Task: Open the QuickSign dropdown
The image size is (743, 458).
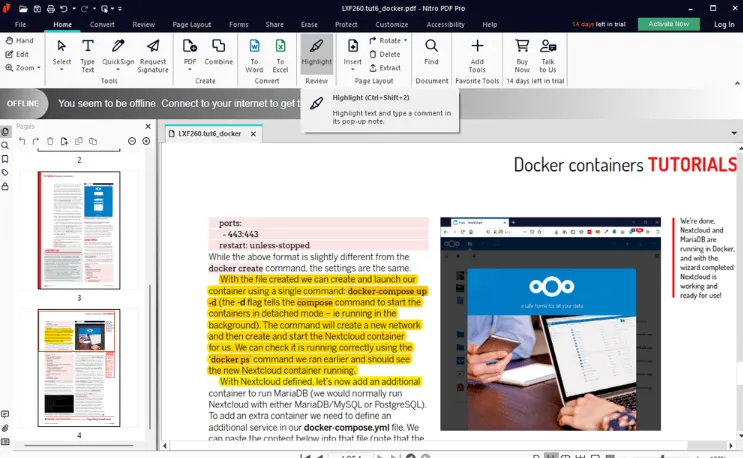Action: pos(118,70)
